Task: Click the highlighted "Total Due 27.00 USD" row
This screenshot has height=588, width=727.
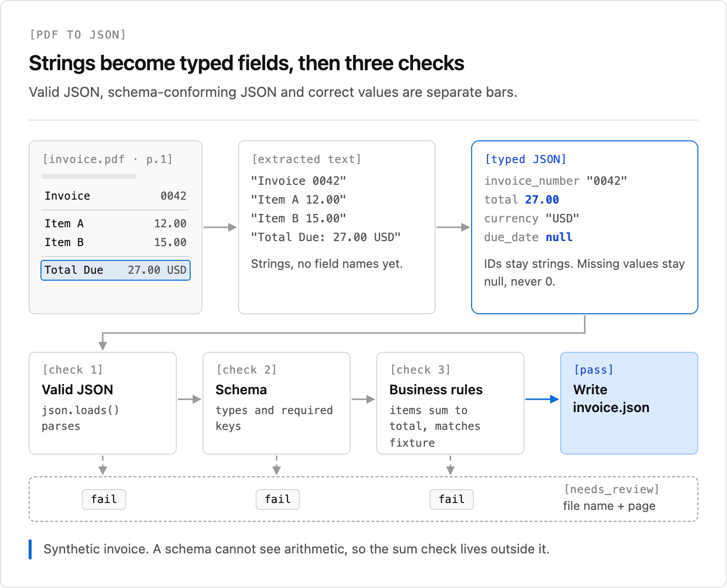Action: 116,270
